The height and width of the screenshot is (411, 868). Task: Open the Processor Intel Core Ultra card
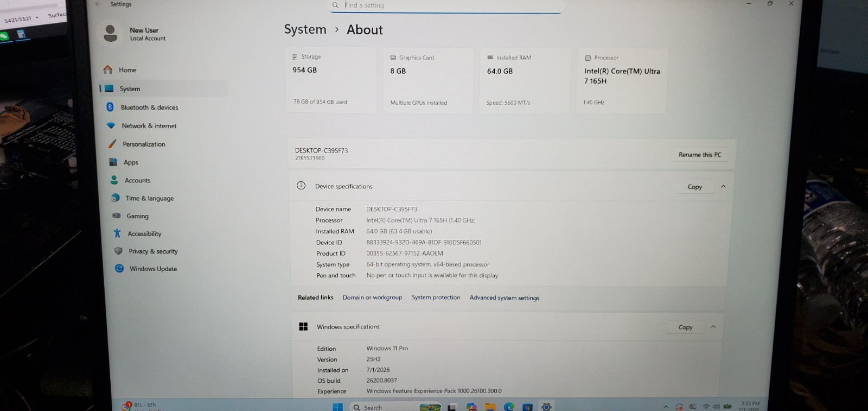point(622,80)
